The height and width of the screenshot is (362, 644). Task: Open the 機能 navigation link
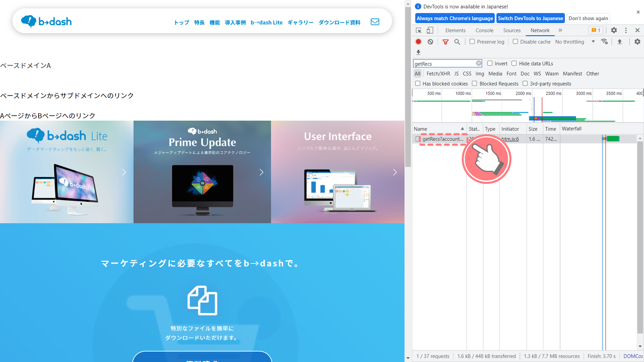214,22
